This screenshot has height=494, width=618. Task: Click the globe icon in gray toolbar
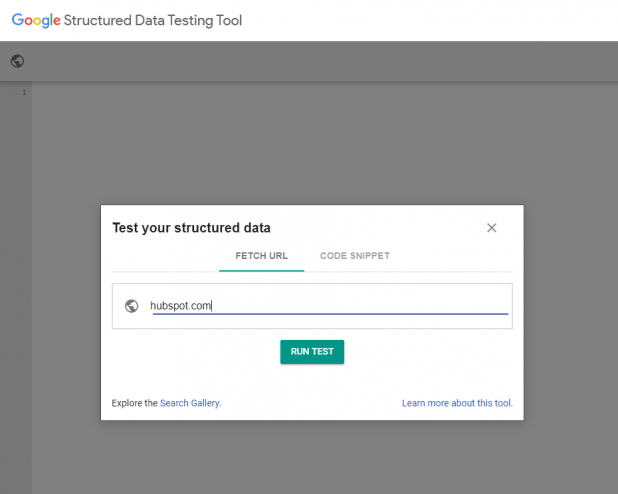[17, 61]
